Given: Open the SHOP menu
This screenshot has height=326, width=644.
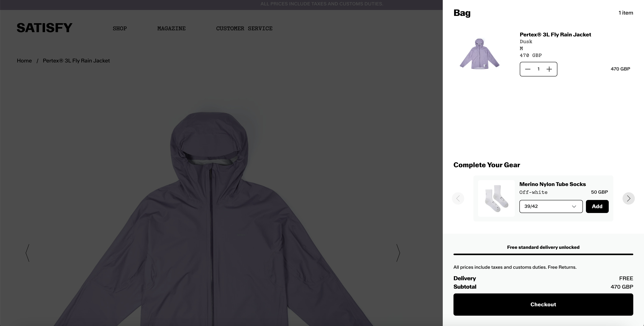Looking at the screenshot, I should [x=119, y=29].
